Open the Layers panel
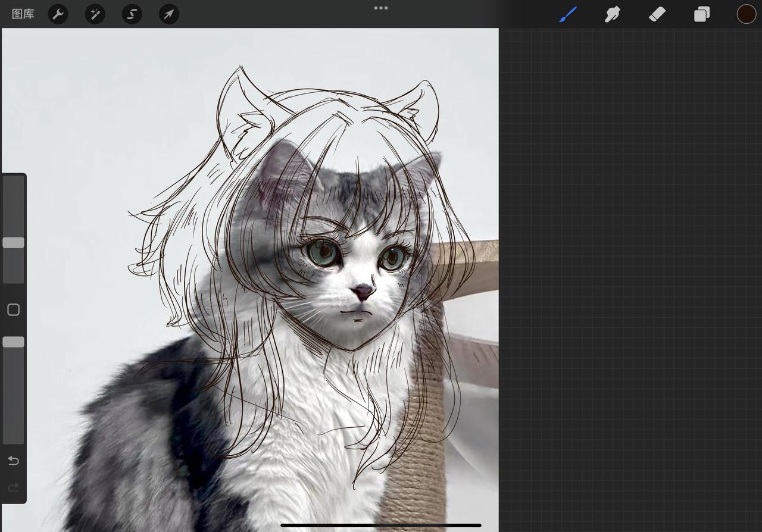Viewport: 762px width, 532px height. coord(702,14)
